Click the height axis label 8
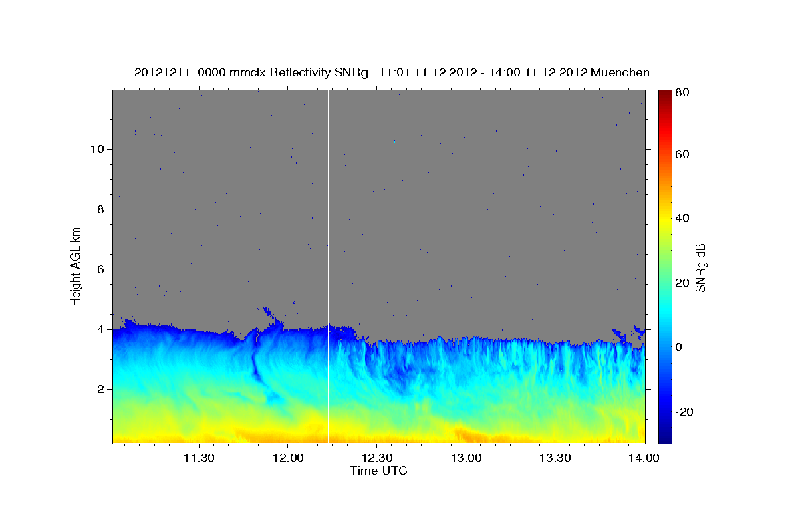Viewport: 798px width, 532px height. tap(99, 209)
